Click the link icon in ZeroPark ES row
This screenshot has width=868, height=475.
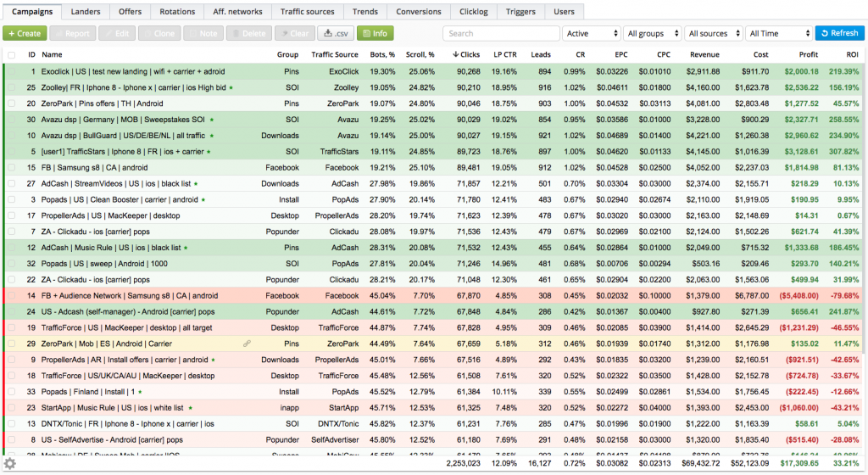point(247,344)
